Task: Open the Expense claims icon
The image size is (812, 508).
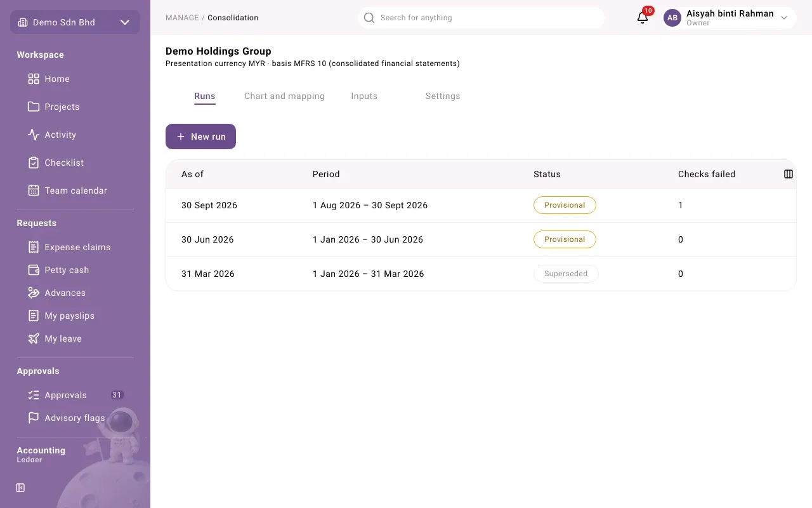Action: [x=34, y=247]
